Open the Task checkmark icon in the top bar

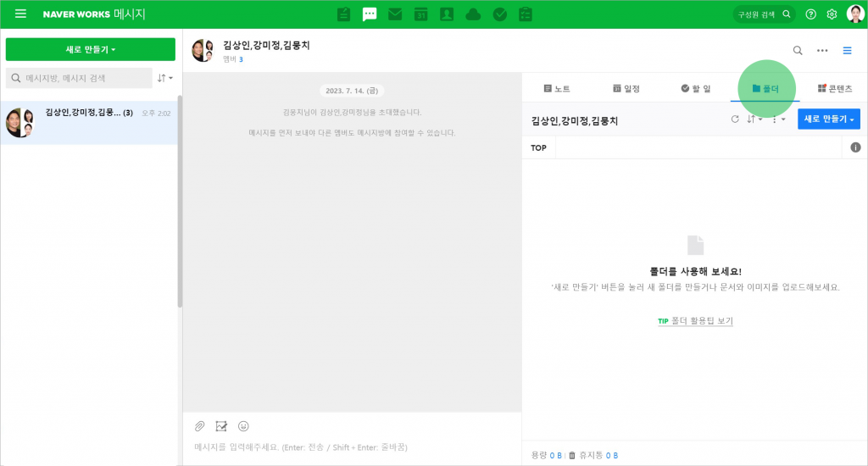(x=500, y=14)
